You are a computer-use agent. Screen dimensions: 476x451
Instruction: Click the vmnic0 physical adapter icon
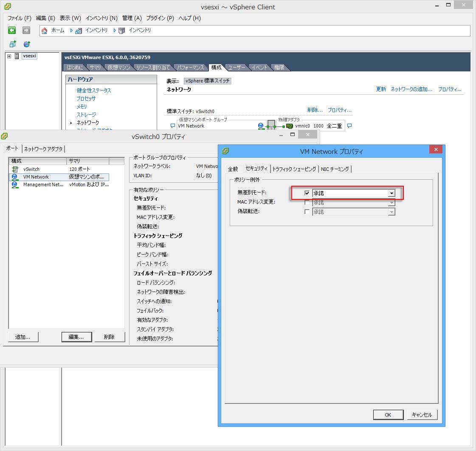coord(289,126)
